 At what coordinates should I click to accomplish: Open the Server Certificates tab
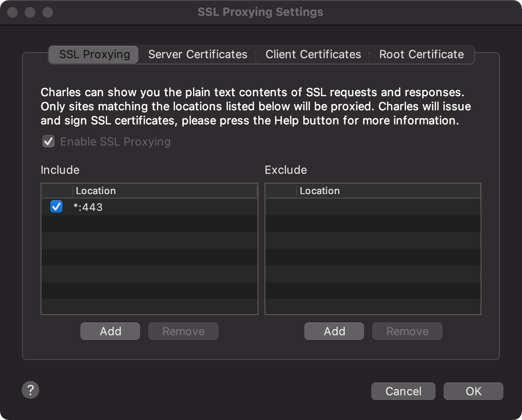click(198, 54)
